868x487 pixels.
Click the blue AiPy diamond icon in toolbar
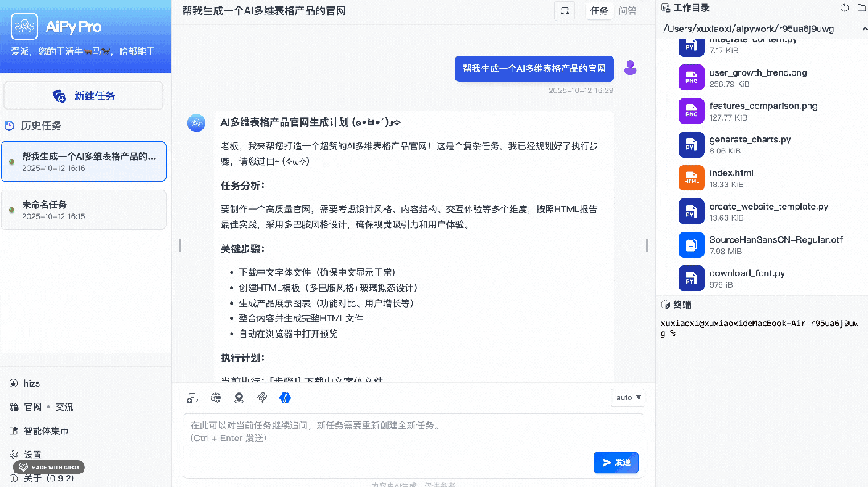pos(285,397)
